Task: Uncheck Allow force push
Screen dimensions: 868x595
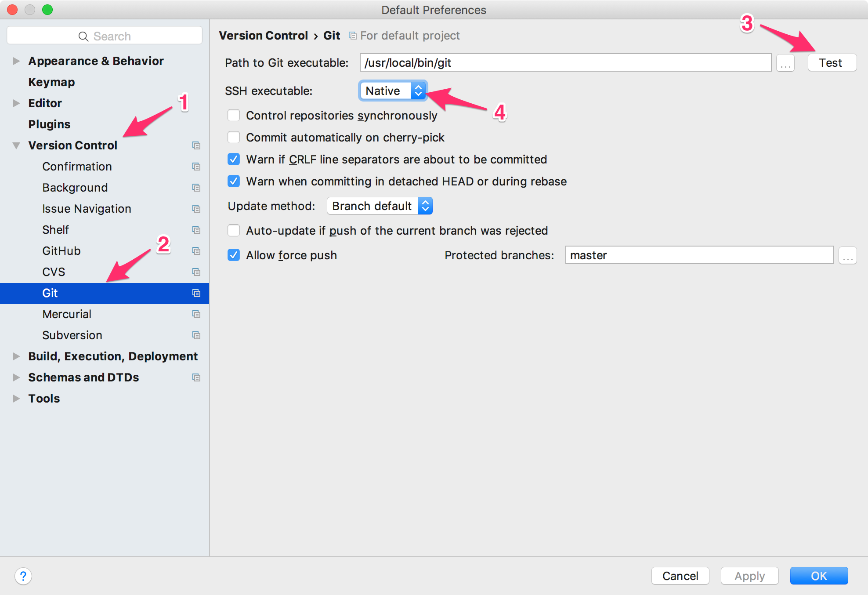Action: [x=234, y=255]
